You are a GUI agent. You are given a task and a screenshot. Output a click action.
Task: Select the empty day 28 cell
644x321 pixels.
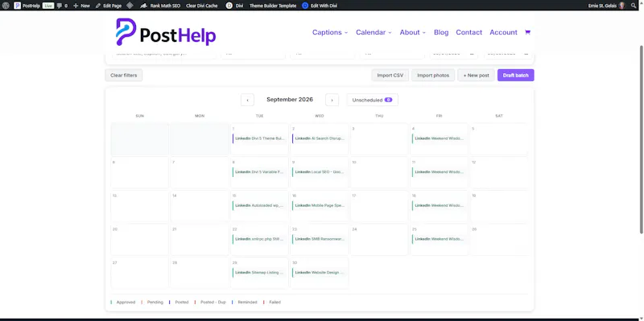click(200, 273)
